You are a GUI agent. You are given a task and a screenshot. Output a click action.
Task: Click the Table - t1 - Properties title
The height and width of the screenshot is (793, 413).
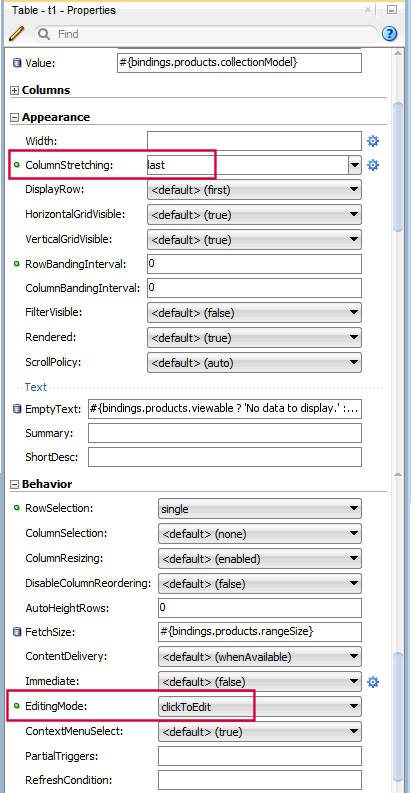click(x=63, y=10)
